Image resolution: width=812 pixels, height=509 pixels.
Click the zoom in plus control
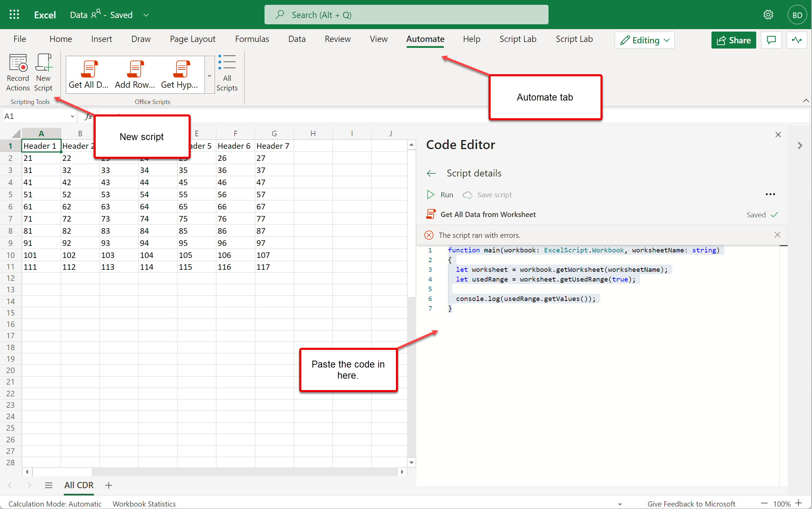click(x=799, y=503)
